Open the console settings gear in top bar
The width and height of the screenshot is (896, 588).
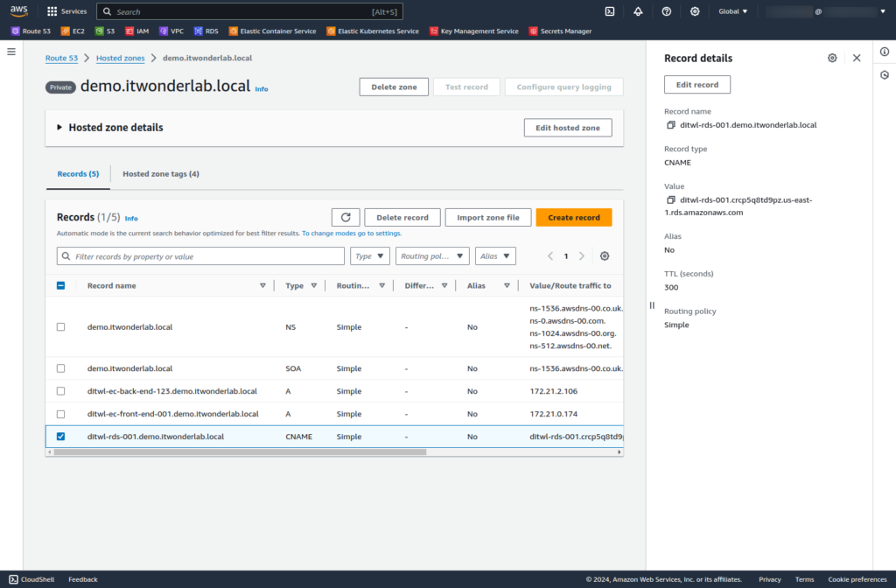tap(695, 11)
